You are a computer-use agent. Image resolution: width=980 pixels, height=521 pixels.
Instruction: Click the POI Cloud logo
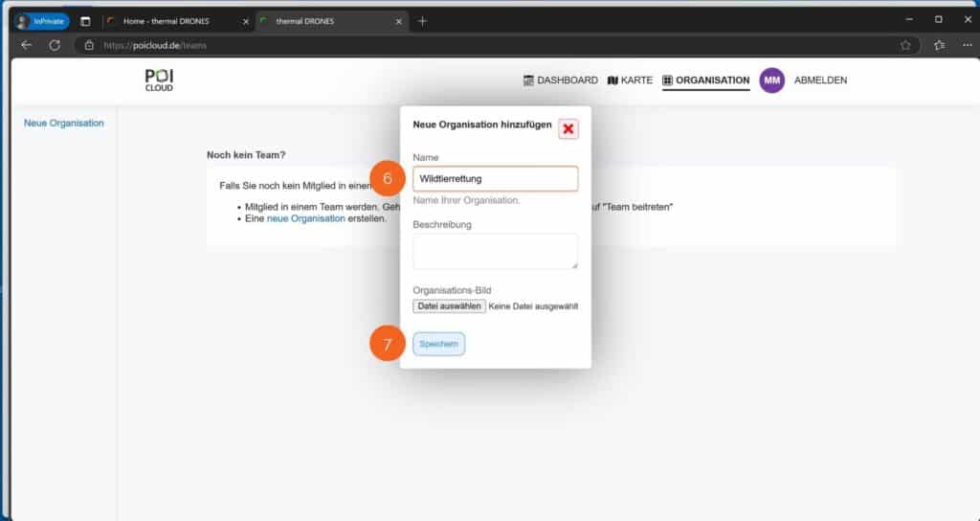159,81
